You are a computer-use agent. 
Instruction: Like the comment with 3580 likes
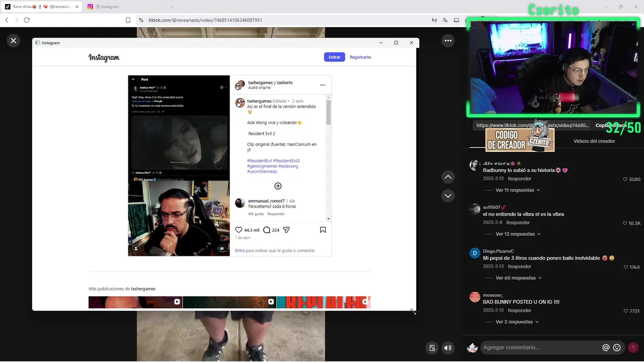pos(625,179)
